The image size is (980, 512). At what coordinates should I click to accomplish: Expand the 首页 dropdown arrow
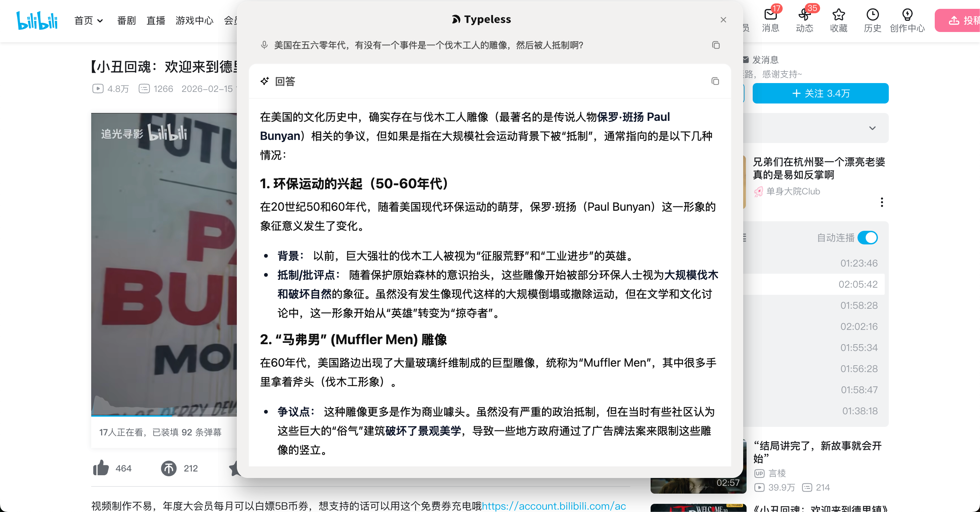(100, 21)
